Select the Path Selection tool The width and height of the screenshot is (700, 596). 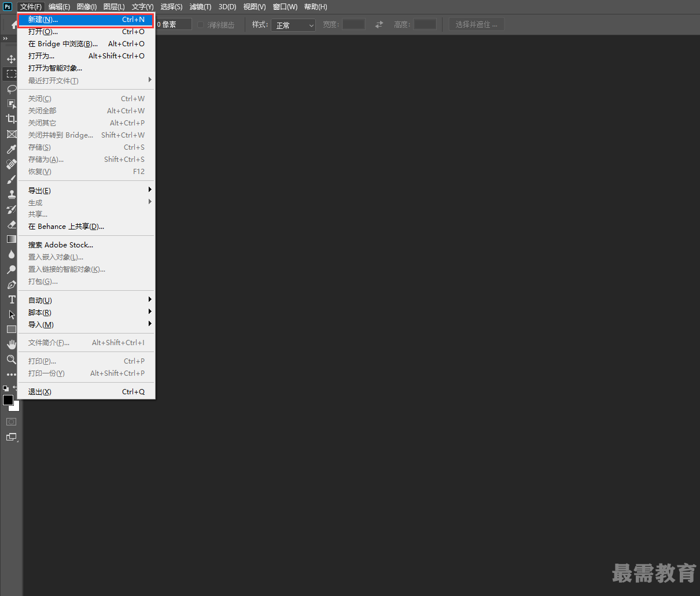11,314
